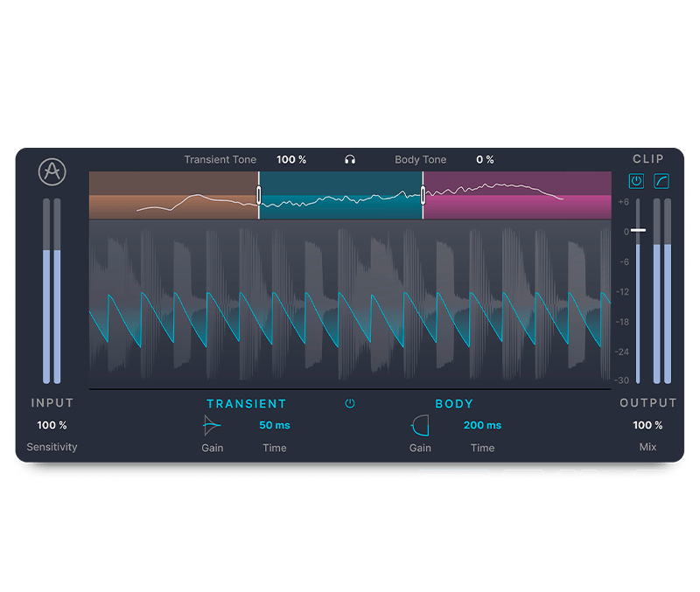Select the teal mid frequency band
Image resolution: width=700 pixels, height=592 pixels.
[340, 195]
